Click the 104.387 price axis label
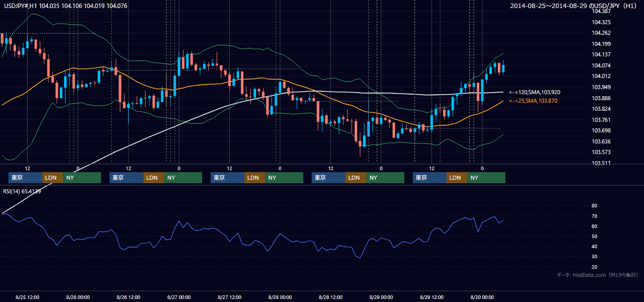Viewport: 644px width, 302px height. [601, 11]
